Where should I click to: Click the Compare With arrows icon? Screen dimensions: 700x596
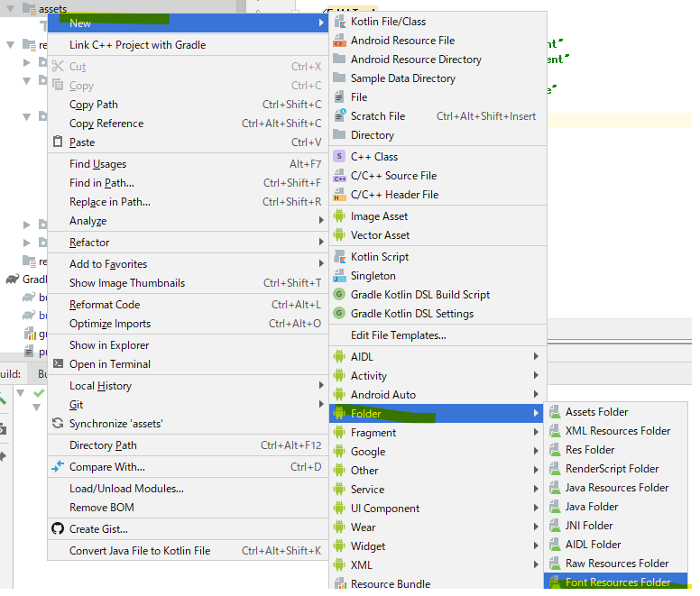[58, 467]
